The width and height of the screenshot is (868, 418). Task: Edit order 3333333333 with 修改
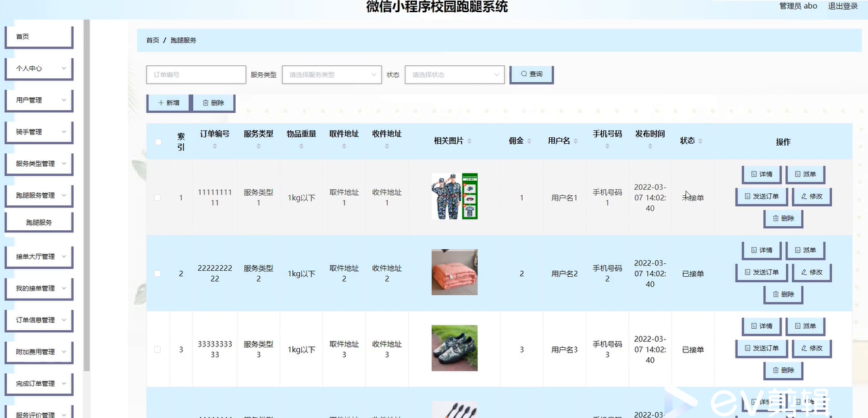coord(811,348)
